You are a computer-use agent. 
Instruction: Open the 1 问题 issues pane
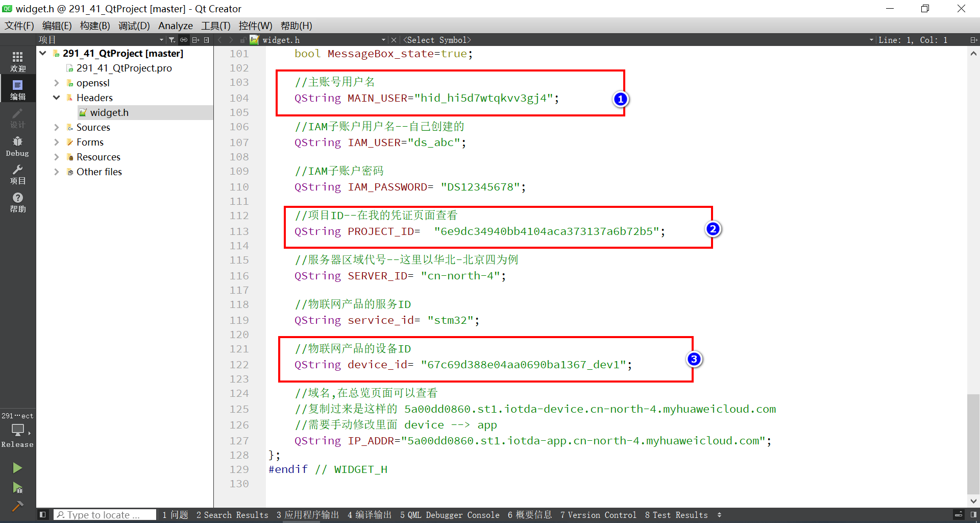[x=175, y=515]
